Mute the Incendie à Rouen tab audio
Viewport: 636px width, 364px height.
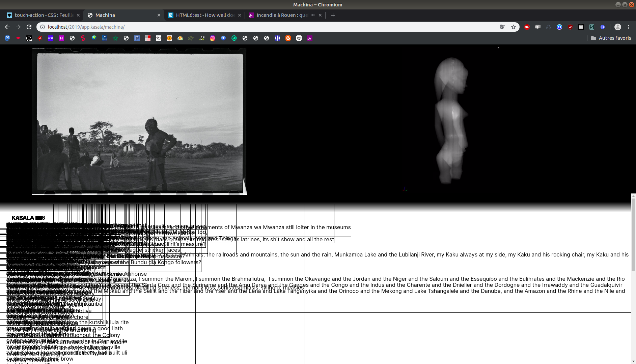[x=313, y=15]
